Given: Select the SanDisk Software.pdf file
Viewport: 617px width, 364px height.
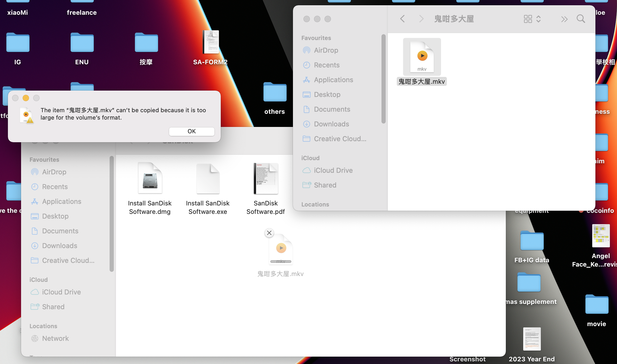Looking at the screenshot, I should click(266, 179).
